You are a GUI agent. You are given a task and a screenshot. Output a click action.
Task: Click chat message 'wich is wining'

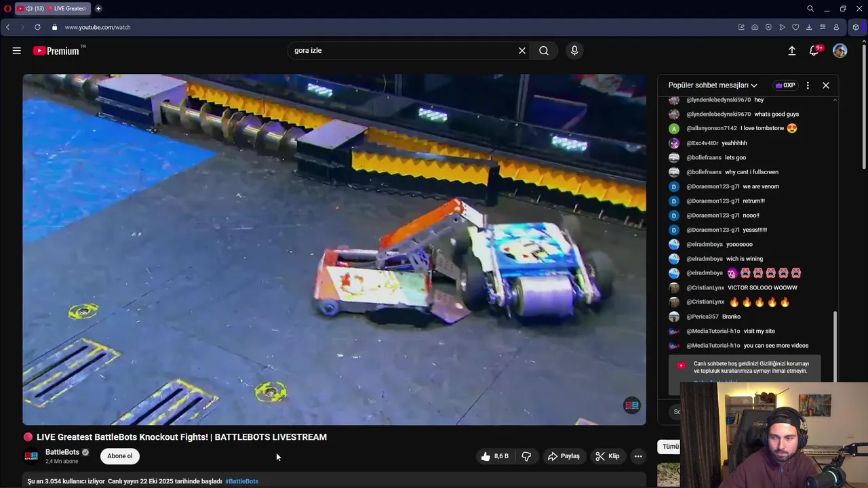(745, 259)
